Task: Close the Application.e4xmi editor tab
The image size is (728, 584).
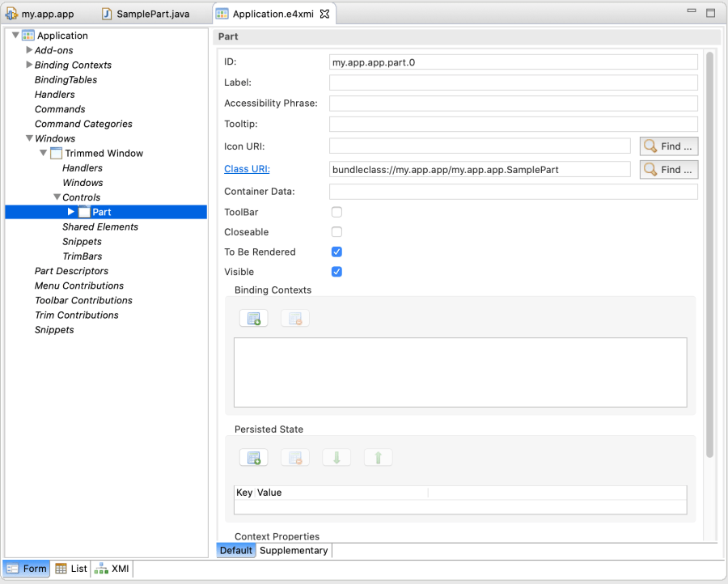Action: pyautogui.click(x=324, y=15)
